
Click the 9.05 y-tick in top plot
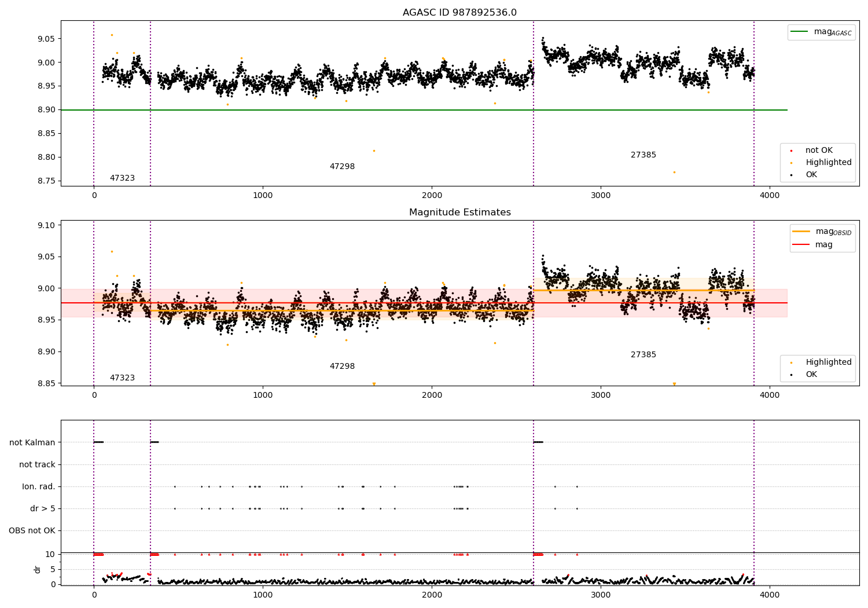click(46, 39)
